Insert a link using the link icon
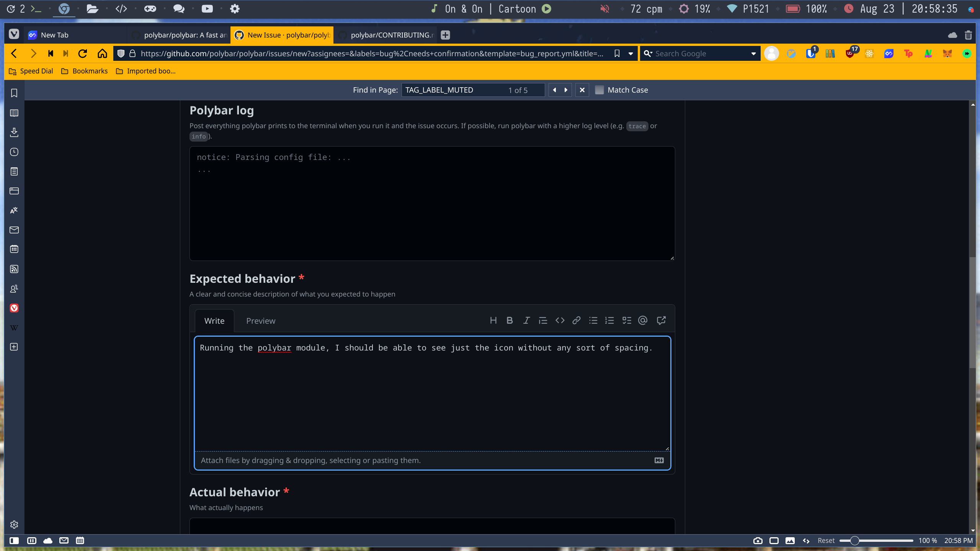This screenshot has height=551, width=980. tap(576, 321)
